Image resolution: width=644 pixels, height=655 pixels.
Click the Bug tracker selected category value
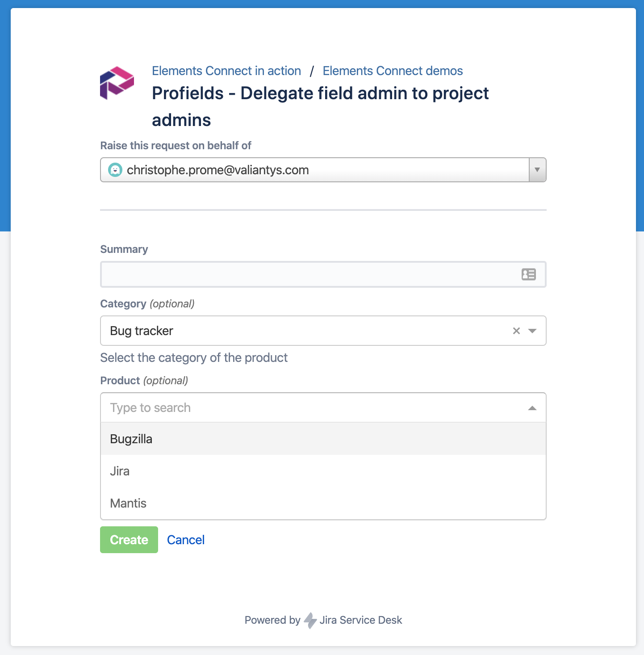(x=142, y=331)
